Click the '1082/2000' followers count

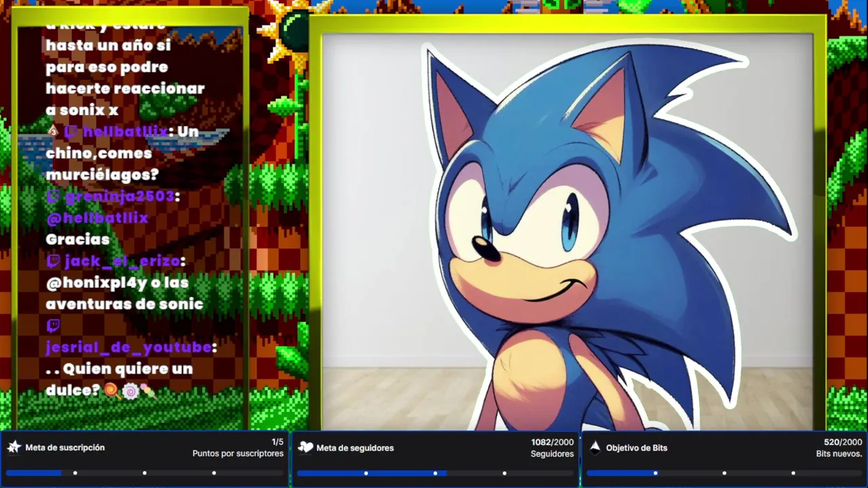coord(553,442)
